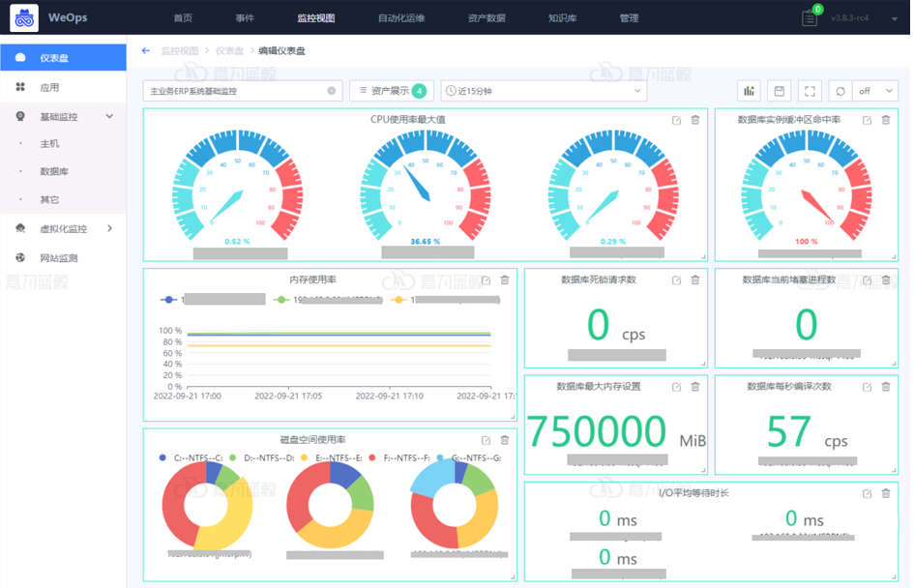Delete the 内存使用率 panel
Image resolution: width=914 pixels, height=588 pixels.
pyautogui.click(x=505, y=280)
